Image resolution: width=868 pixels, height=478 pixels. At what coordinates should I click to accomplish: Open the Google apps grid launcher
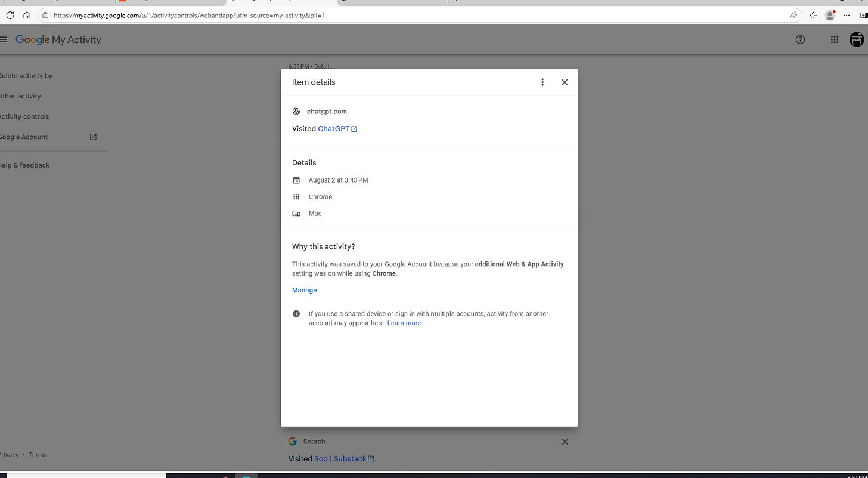[x=835, y=39]
